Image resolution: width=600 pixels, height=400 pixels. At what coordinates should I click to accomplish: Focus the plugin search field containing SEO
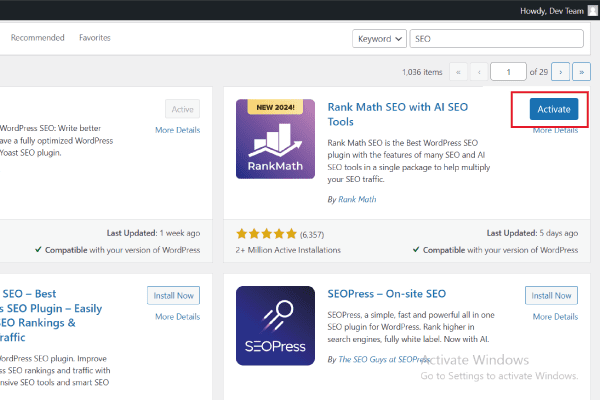(497, 39)
